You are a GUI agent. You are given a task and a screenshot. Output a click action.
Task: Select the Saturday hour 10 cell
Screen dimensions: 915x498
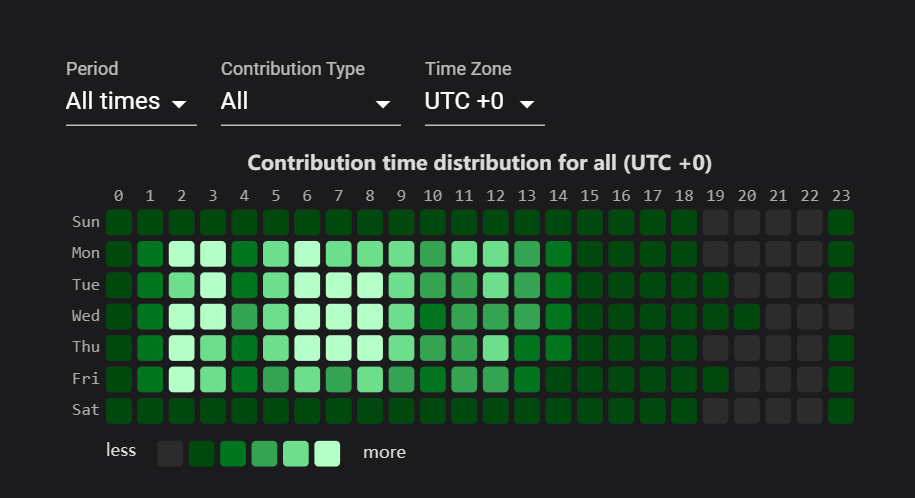click(433, 411)
